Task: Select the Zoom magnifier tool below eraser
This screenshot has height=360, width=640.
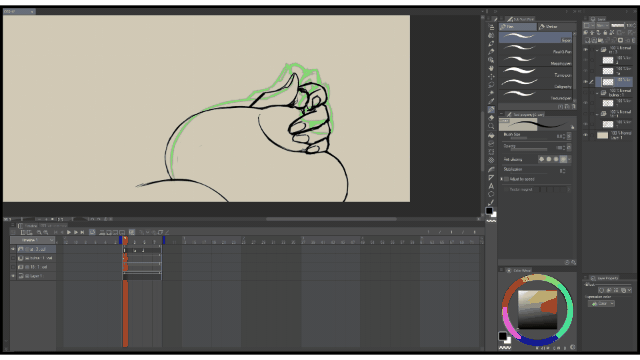Action: click(491, 126)
